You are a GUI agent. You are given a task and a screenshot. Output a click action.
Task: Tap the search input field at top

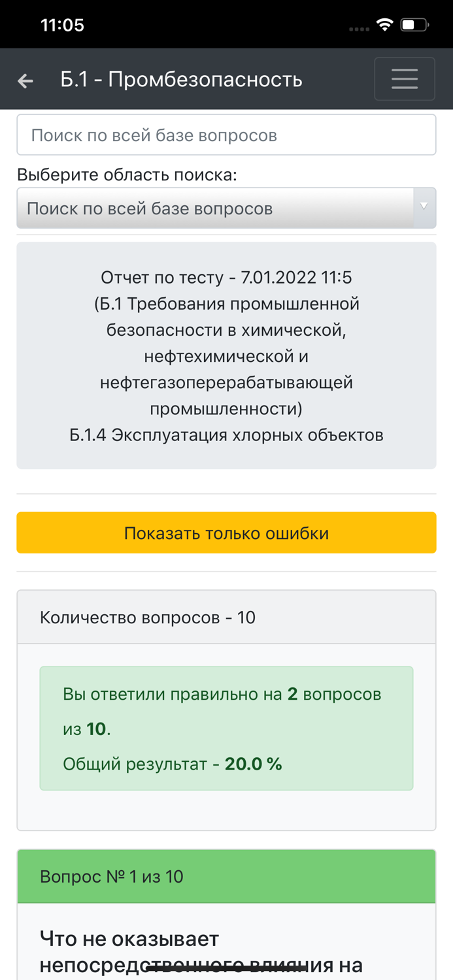(x=226, y=134)
